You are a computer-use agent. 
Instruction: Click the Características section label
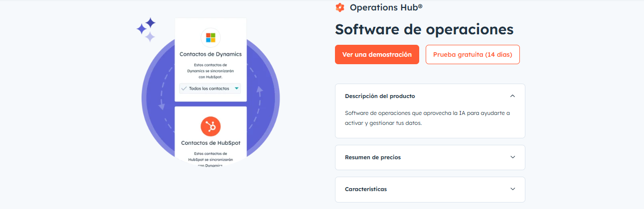coord(366,189)
